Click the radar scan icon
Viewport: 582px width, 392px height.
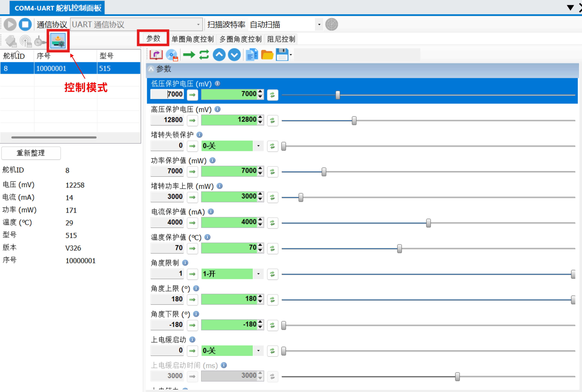click(331, 24)
